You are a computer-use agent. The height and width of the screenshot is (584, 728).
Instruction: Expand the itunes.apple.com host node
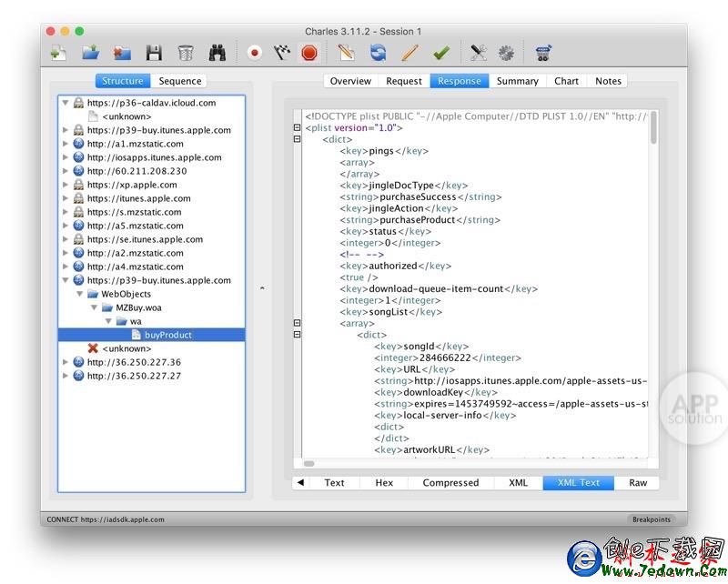coord(66,198)
